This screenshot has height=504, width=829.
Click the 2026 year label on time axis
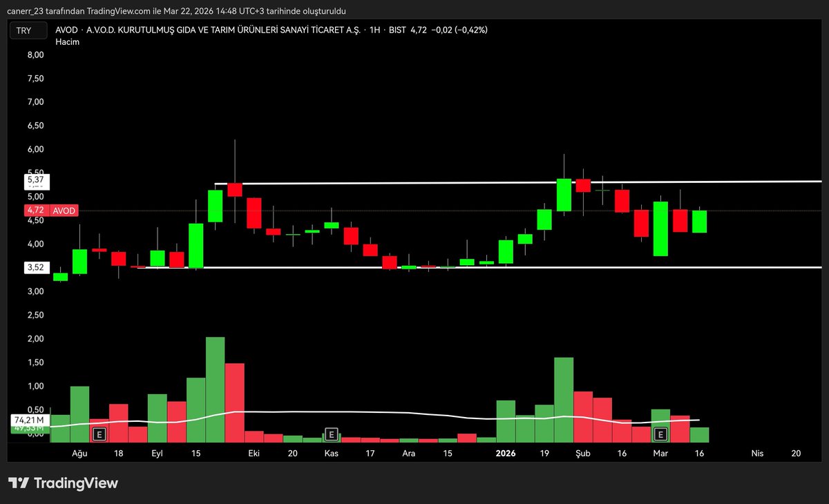(506, 454)
